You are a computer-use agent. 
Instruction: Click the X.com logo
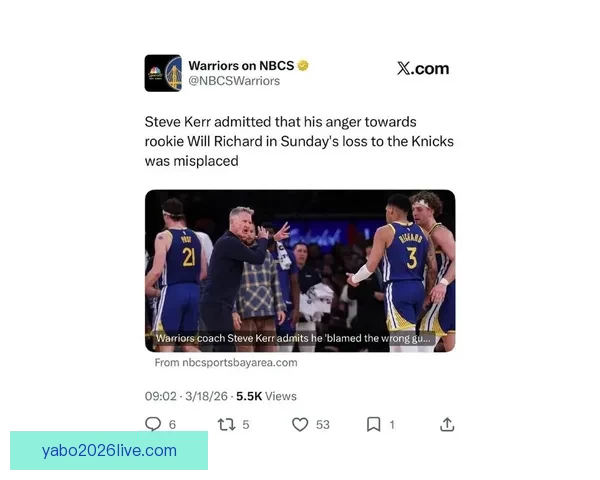click(x=423, y=69)
